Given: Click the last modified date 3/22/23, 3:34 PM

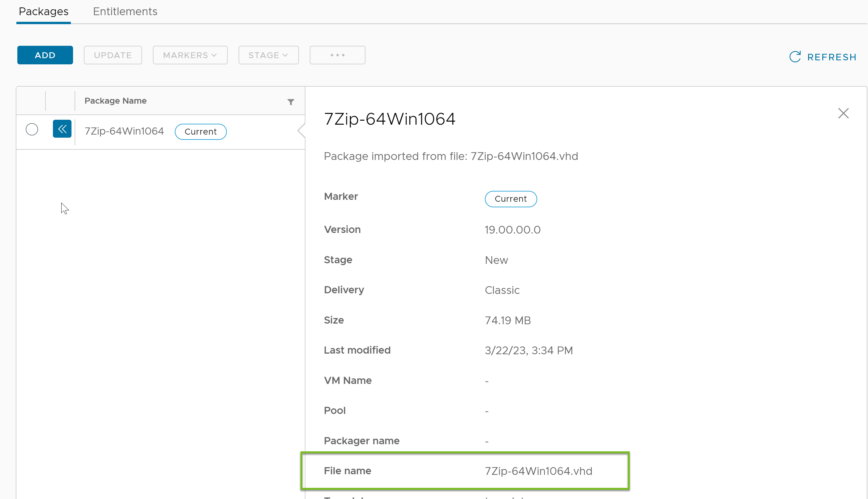Looking at the screenshot, I should 529,351.
